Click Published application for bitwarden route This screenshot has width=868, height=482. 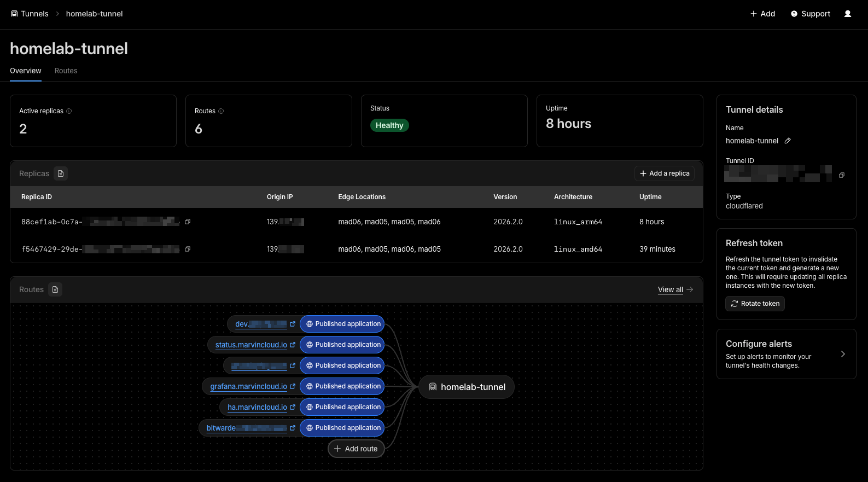point(342,428)
